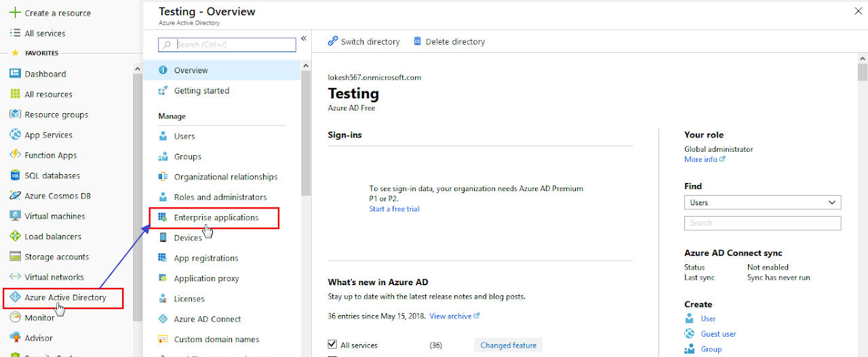Image resolution: width=868 pixels, height=357 pixels.
Task: Click the Switch directory toolbar button
Action: pos(363,41)
